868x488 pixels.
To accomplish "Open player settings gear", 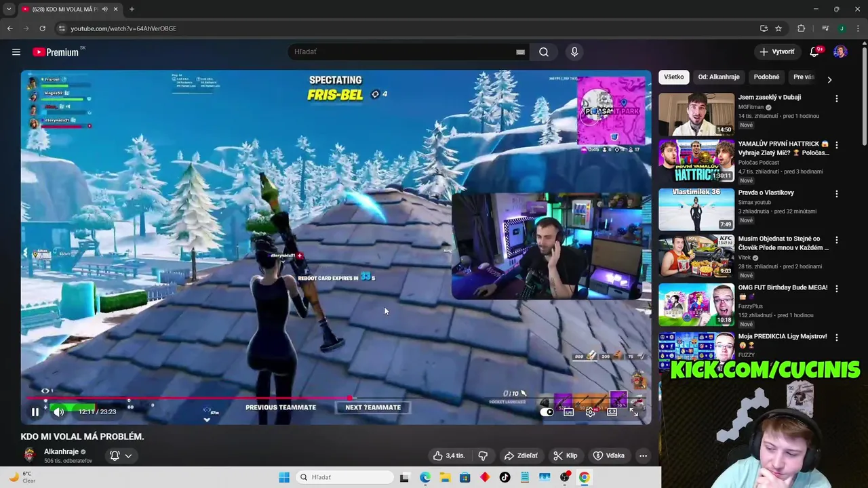I will point(591,411).
